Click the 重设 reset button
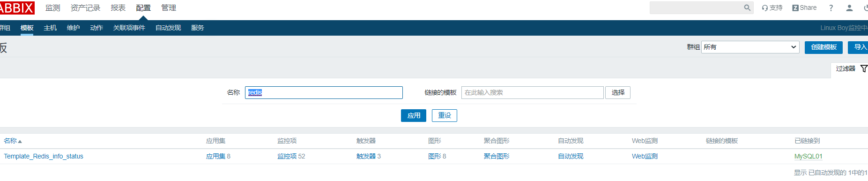 click(x=445, y=115)
